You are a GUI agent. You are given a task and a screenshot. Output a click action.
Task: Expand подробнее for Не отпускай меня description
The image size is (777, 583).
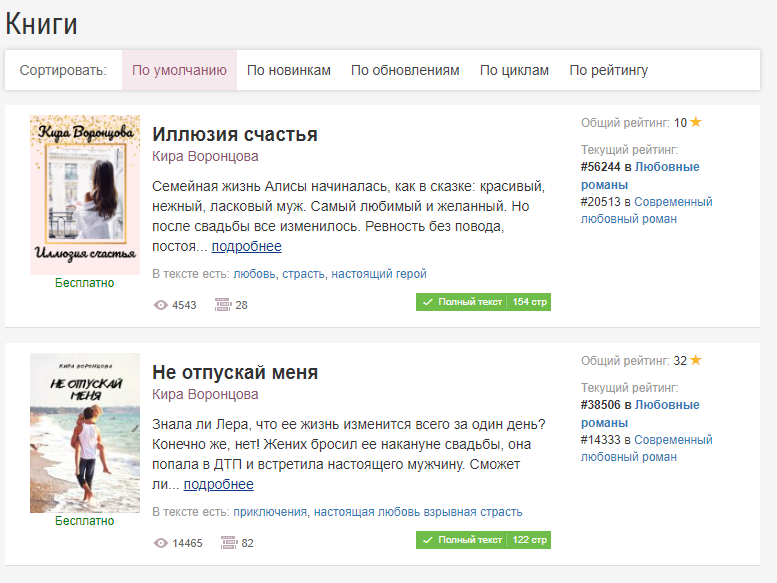click(218, 484)
